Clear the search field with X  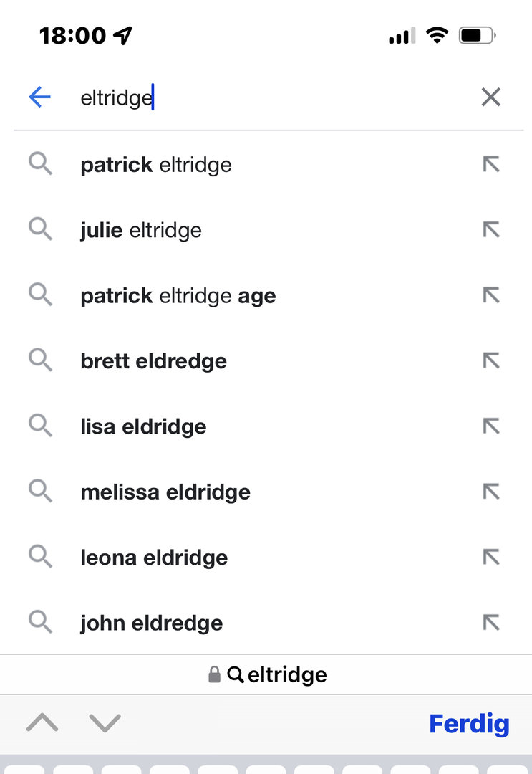[490, 97]
